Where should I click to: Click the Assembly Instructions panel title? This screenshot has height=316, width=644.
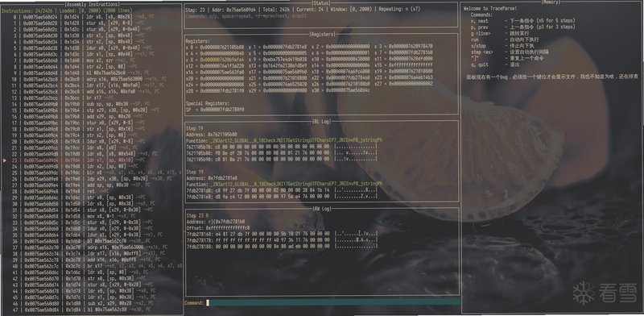[x=93, y=5]
